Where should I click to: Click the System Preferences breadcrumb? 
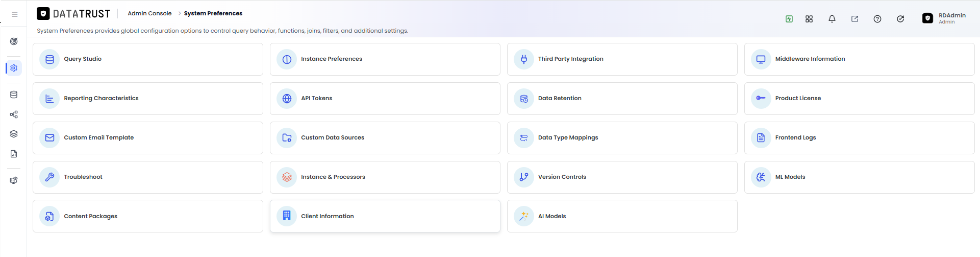213,13
